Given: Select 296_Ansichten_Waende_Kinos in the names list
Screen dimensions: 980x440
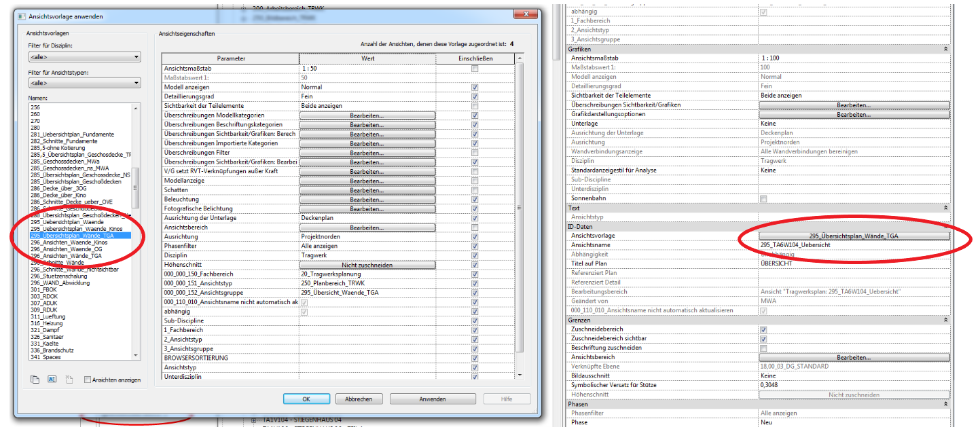Looking at the screenshot, I should (69, 242).
